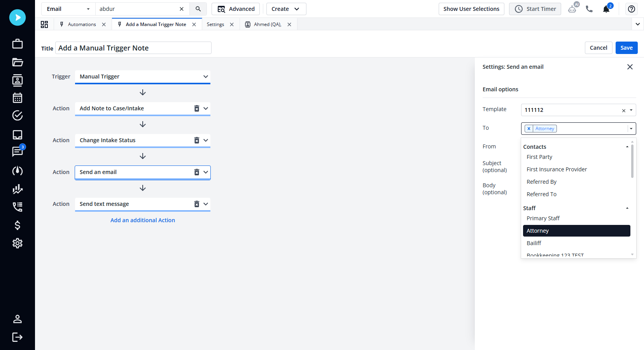644x350 pixels.
Task: Click Add an additional Action link
Action: [x=142, y=220]
